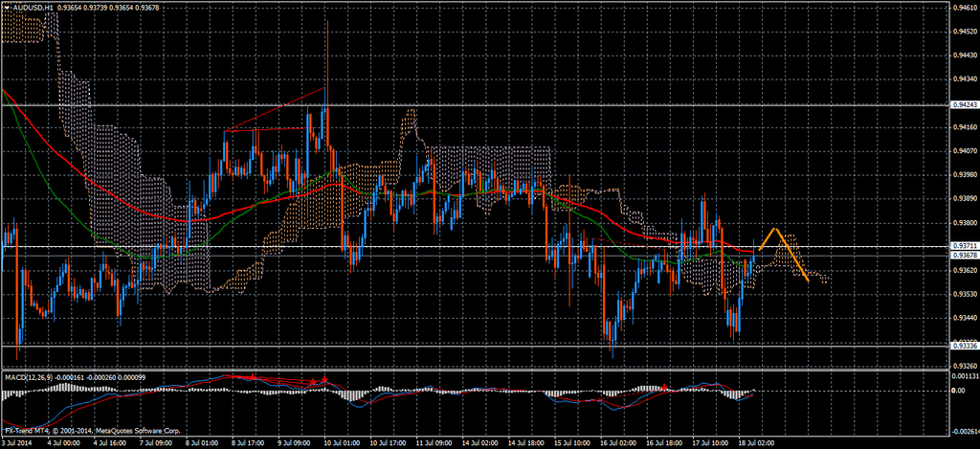The height and width of the screenshot is (449, 980).
Task: Click the red arrow marker above 16 Jul 18:00 in MACD
Action: coord(664,387)
